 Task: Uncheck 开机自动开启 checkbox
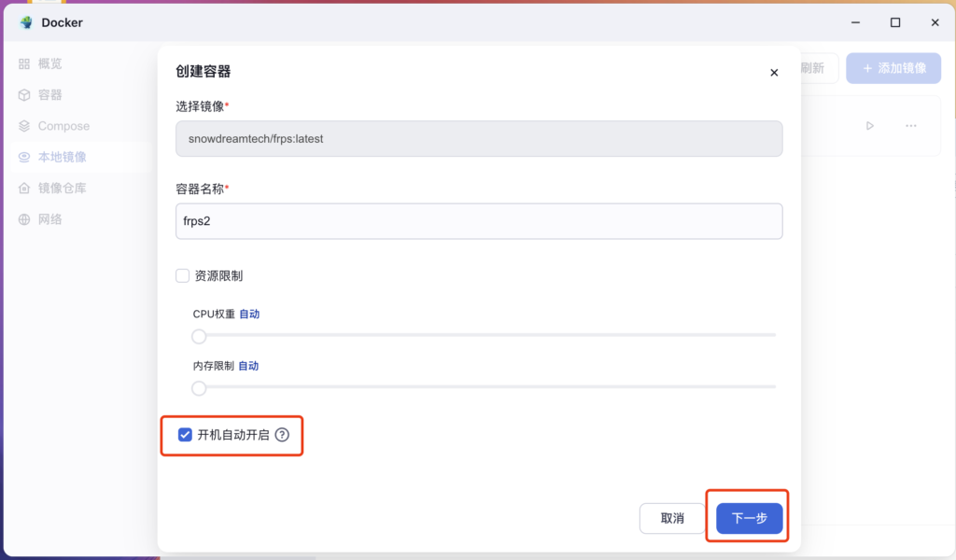point(185,435)
